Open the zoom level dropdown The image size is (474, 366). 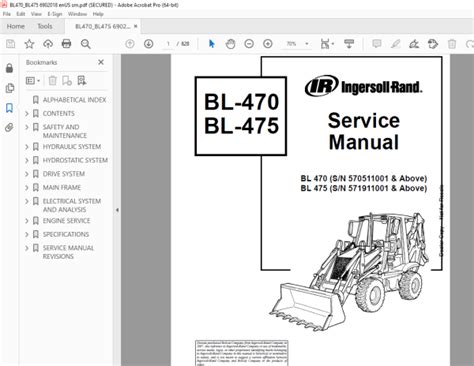(307, 44)
